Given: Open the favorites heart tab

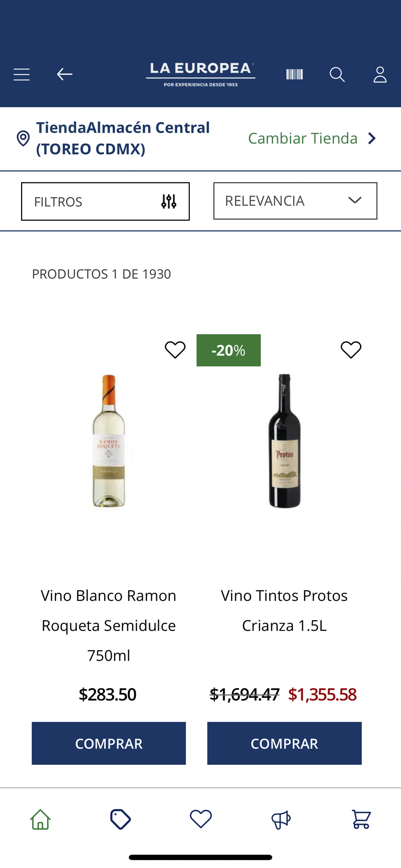Looking at the screenshot, I should [x=201, y=819].
